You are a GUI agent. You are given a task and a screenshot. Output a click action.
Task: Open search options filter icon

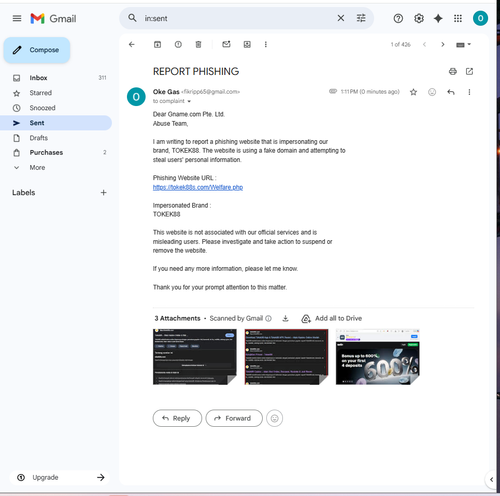click(361, 18)
